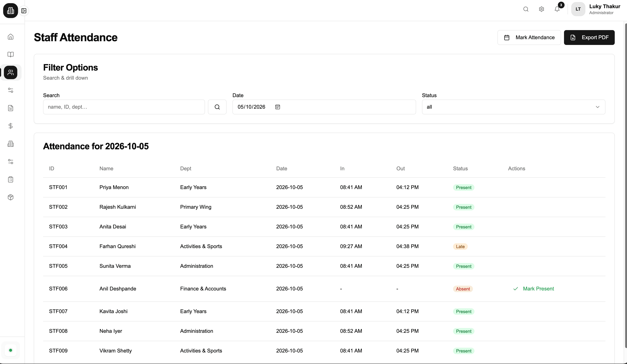Click the Late status badge for Farhan Qureshi
This screenshot has width=627, height=364.
coord(460,246)
